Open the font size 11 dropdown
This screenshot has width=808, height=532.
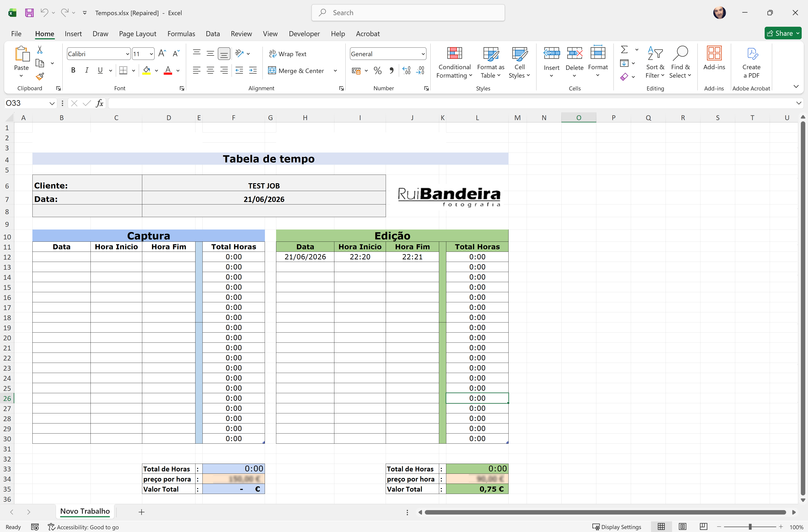point(151,54)
